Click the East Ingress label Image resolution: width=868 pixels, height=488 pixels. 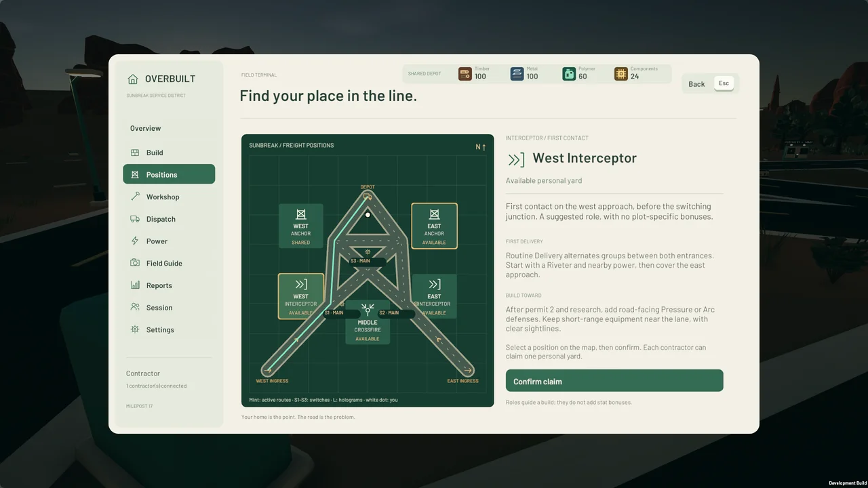click(x=463, y=381)
